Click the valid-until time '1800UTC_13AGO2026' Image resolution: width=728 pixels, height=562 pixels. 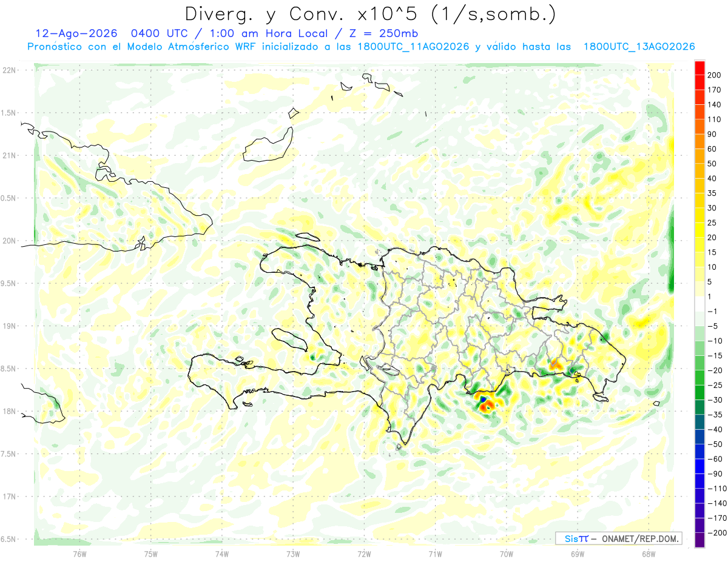coord(639,47)
